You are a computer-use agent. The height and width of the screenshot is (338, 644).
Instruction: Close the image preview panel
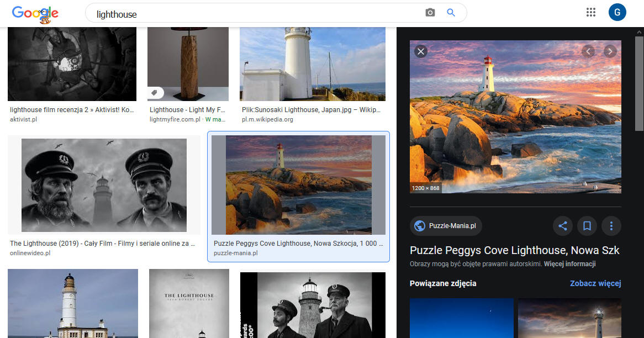(421, 51)
